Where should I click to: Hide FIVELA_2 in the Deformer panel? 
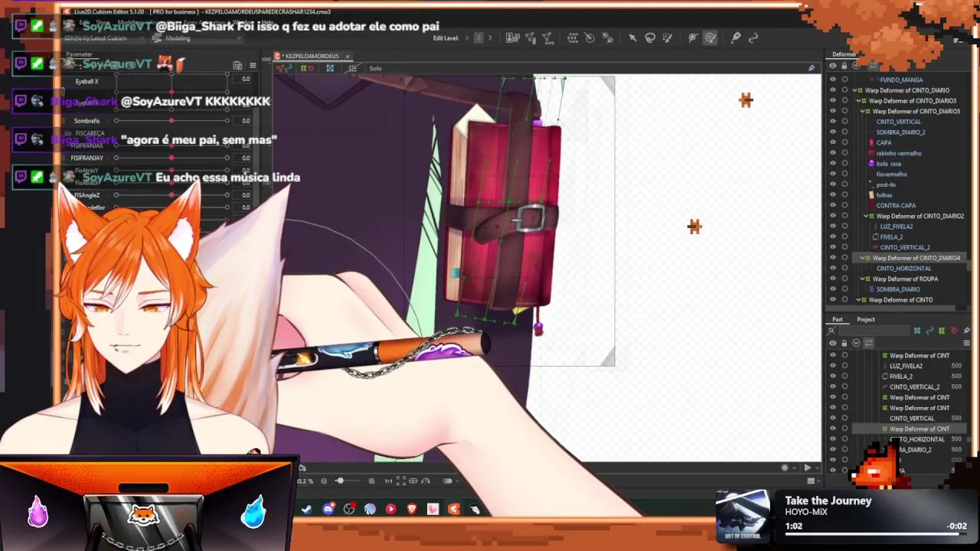[x=833, y=237]
